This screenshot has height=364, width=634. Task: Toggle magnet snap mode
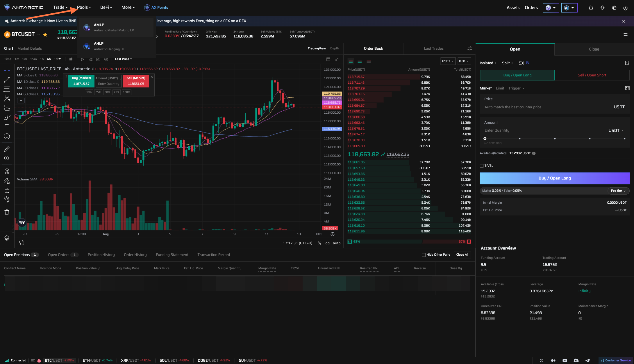click(x=7, y=171)
